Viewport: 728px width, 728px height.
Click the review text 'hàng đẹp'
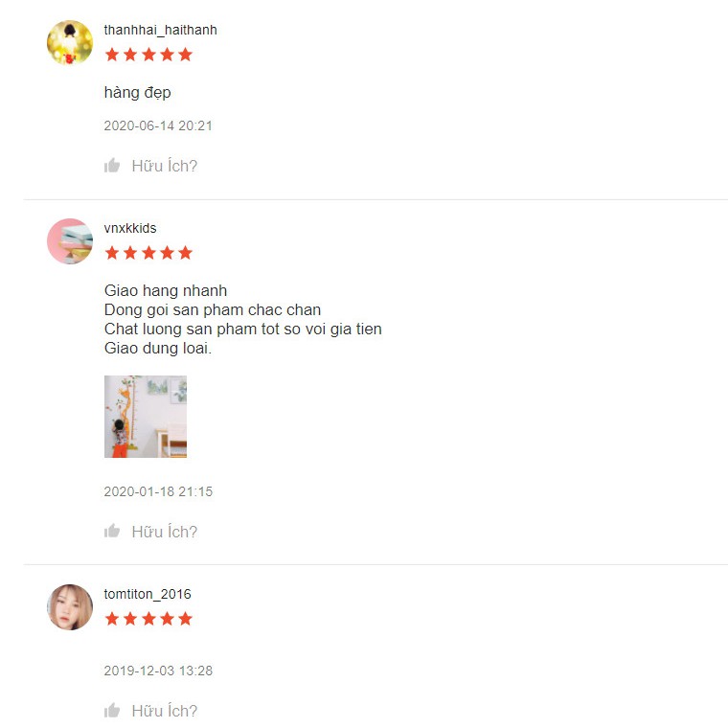(x=137, y=92)
